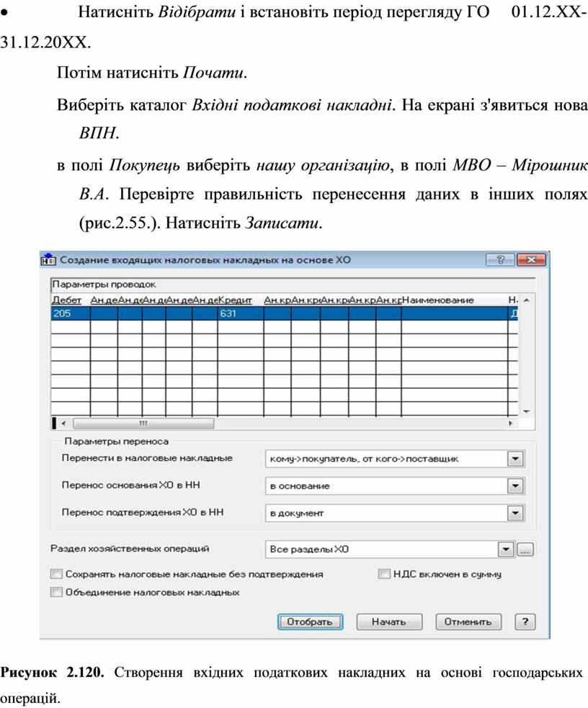Open the browse button beside Все разделы ХО

point(525,550)
